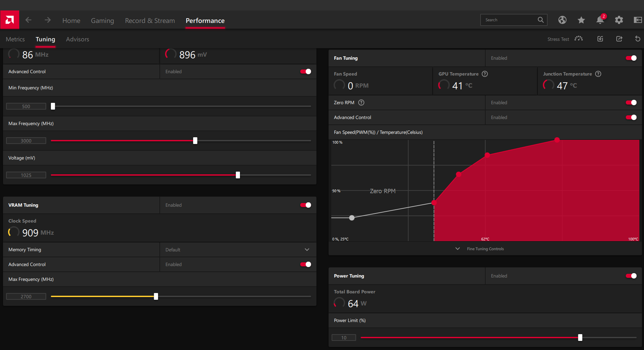Image resolution: width=644 pixels, height=350 pixels.
Task: Click the GPU Max Frequency slider handle
Action: [x=195, y=141]
